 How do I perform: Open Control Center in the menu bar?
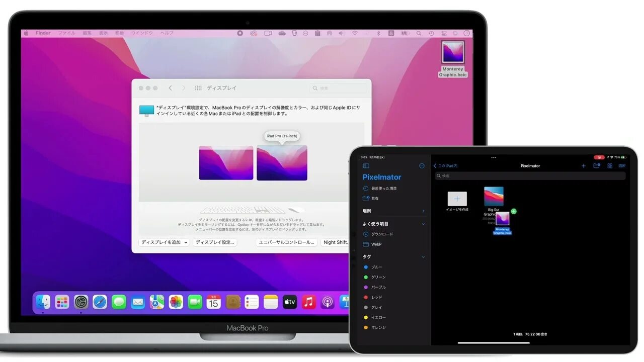(x=443, y=33)
